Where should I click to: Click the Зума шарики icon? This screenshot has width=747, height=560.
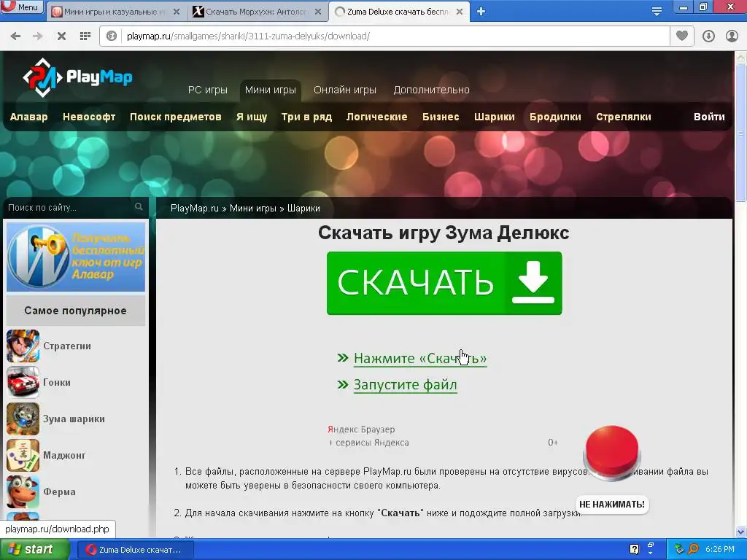23,419
